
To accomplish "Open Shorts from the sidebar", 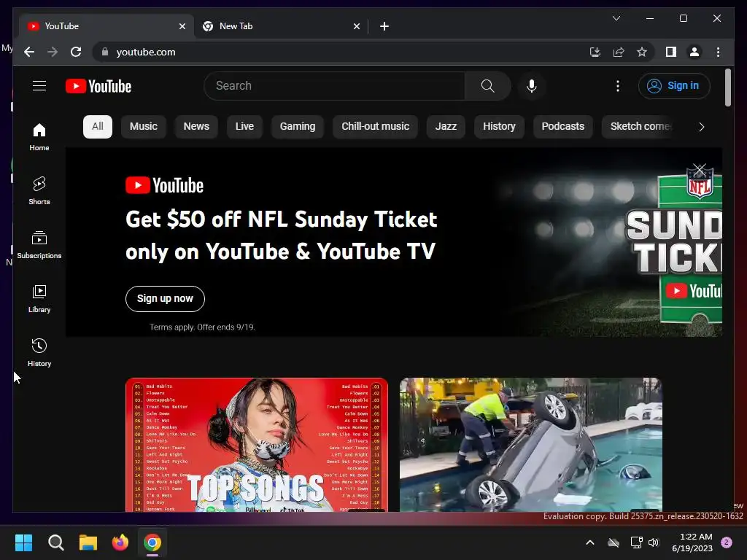I will [x=39, y=191].
